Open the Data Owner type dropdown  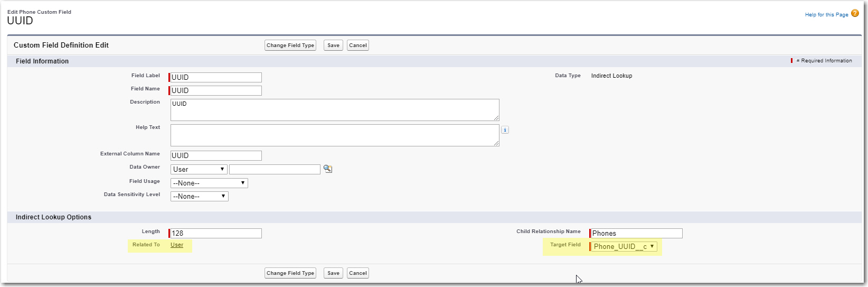pos(199,169)
